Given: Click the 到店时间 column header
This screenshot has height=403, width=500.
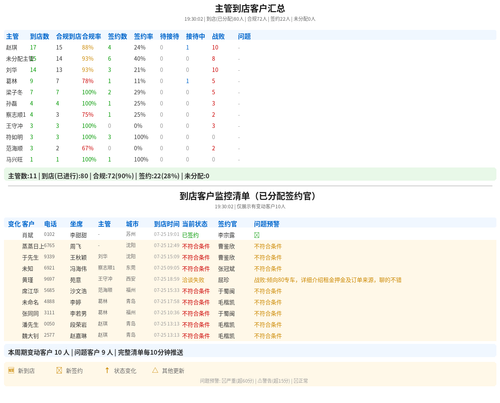Looking at the screenshot, I should click(x=167, y=224).
